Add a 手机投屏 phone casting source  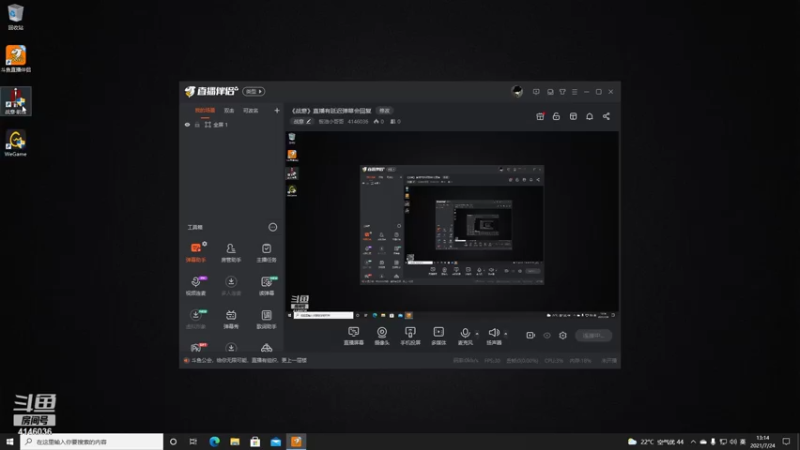click(x=410, y=336)
